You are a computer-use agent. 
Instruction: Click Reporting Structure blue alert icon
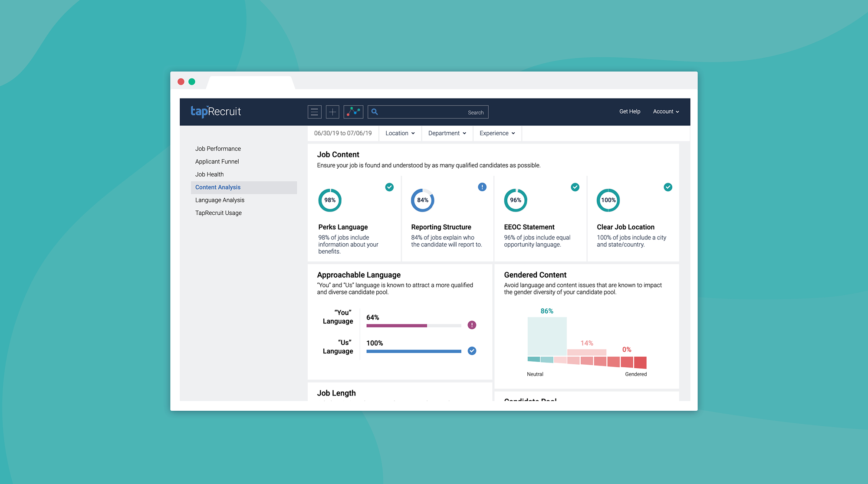[x=482, y=187]
